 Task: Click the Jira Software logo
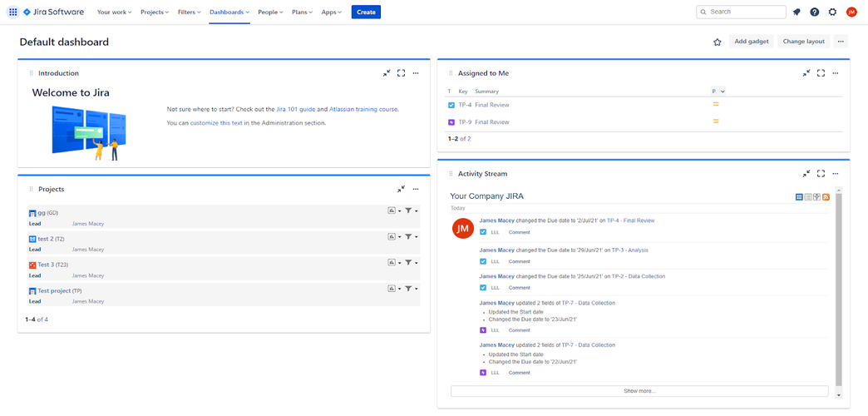54,12
